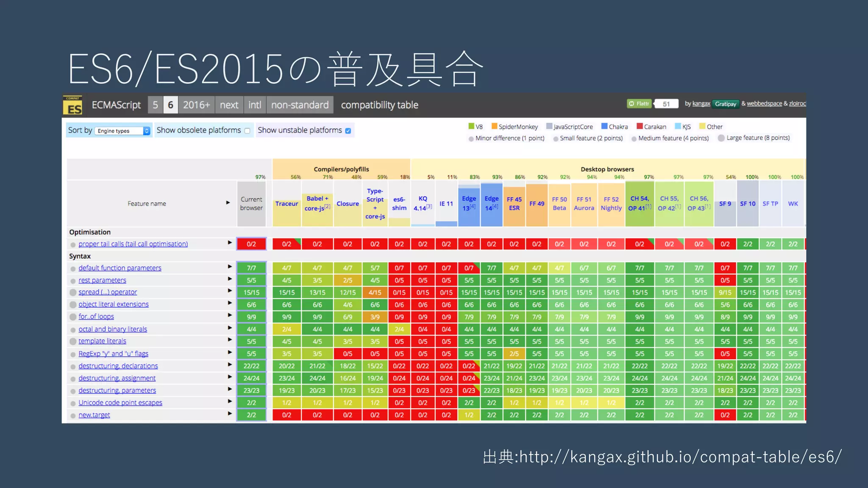Screen dimensions: 868x488
Task: Click the SpiderMonkey orange legend swatch
Action: [x=494, y=126]
